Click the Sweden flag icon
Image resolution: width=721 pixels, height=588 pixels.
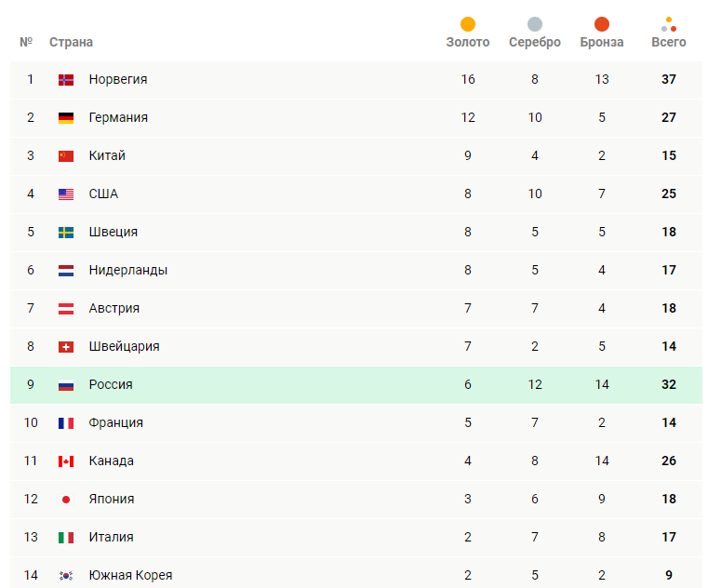click(x=66, y=233)
